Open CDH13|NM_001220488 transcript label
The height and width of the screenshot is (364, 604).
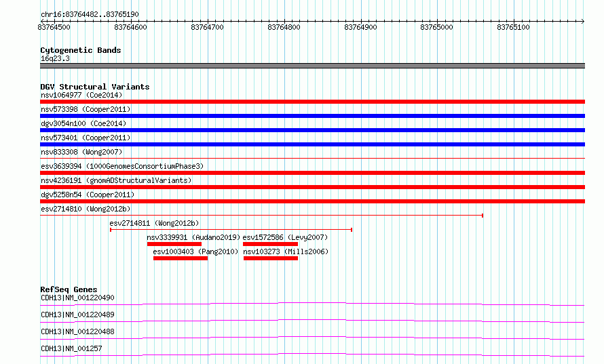77,331
